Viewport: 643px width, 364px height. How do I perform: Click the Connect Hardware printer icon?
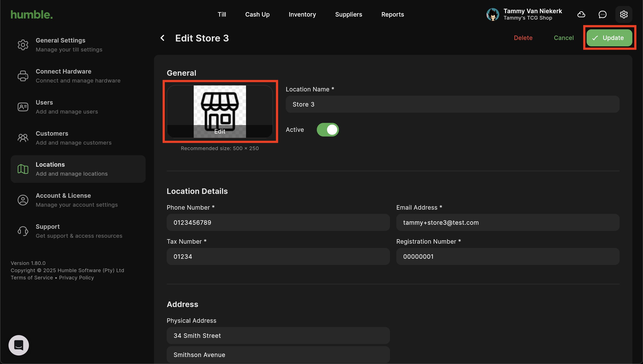[23, 76]
